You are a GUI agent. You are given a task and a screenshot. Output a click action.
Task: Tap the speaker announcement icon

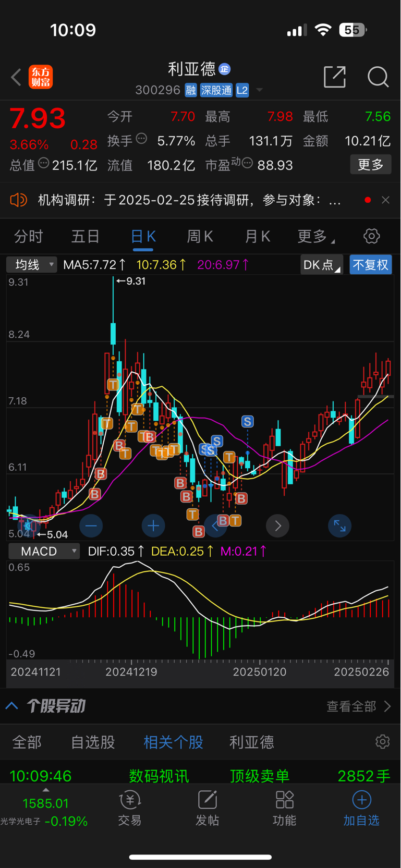[x=18, y=200]
